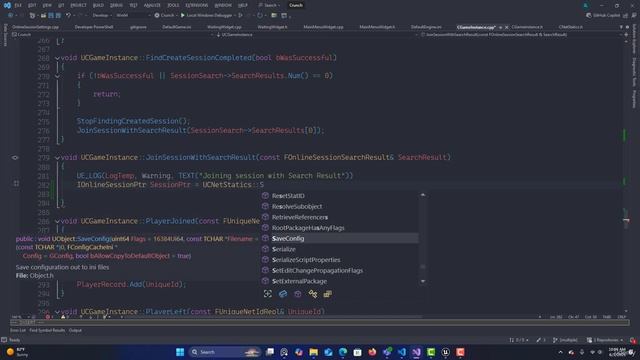Image resolution: width=640 pixels, height=360 pixels.
Task: Collapse FindCreateSessionCompleted function
Action: click(x=57, y=58)
